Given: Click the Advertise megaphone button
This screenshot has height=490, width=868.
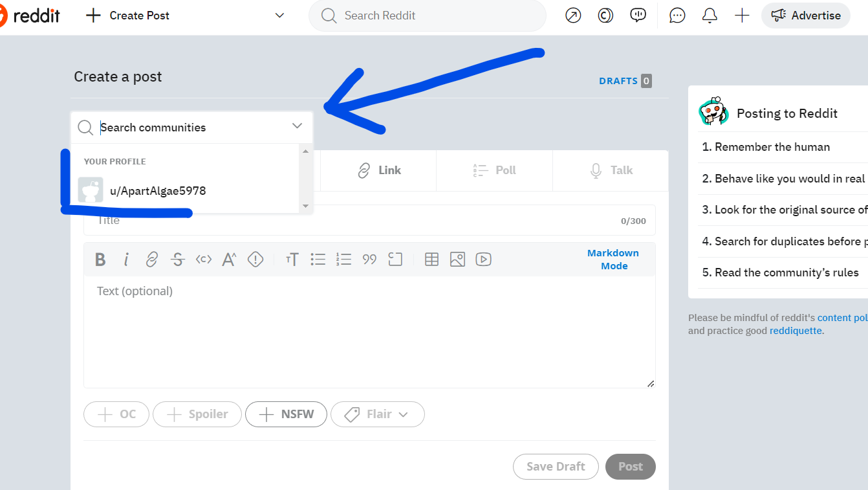Looking at the screenshot, I should [806, 16].
